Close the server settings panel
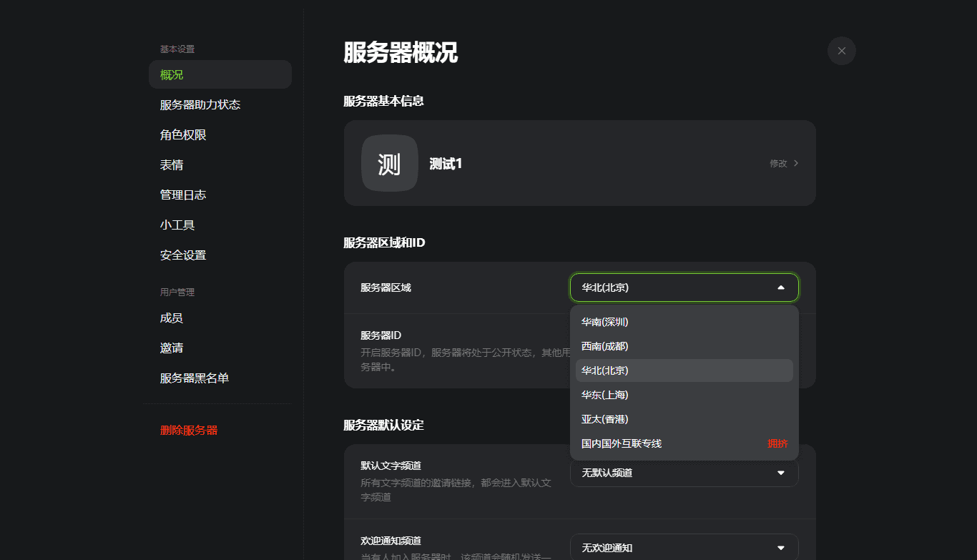 click(841, 51)
